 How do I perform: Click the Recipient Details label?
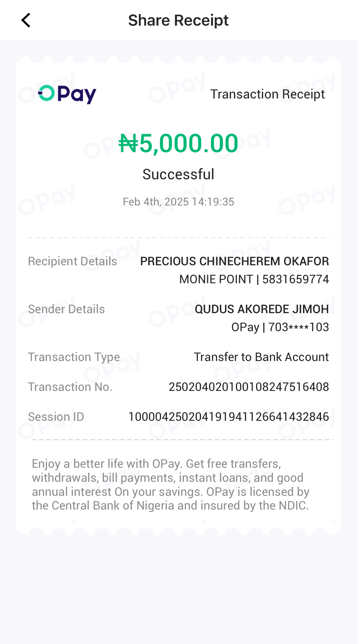73,261
